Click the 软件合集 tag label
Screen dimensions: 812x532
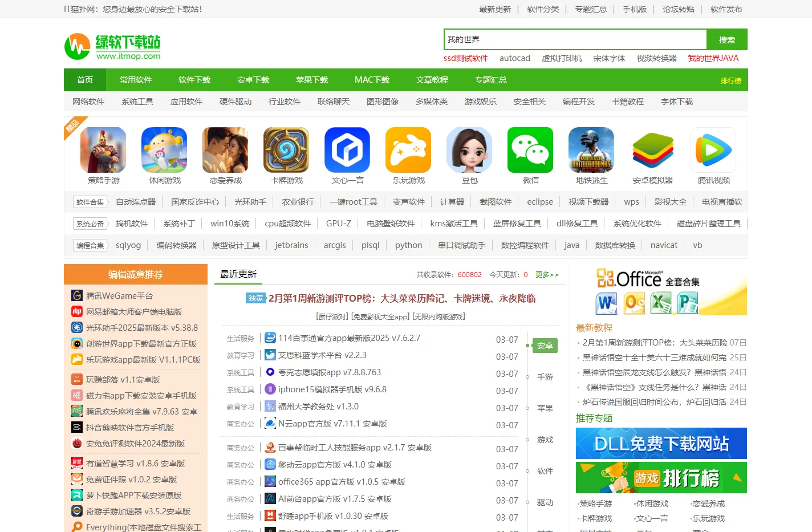tap(90, 202)
